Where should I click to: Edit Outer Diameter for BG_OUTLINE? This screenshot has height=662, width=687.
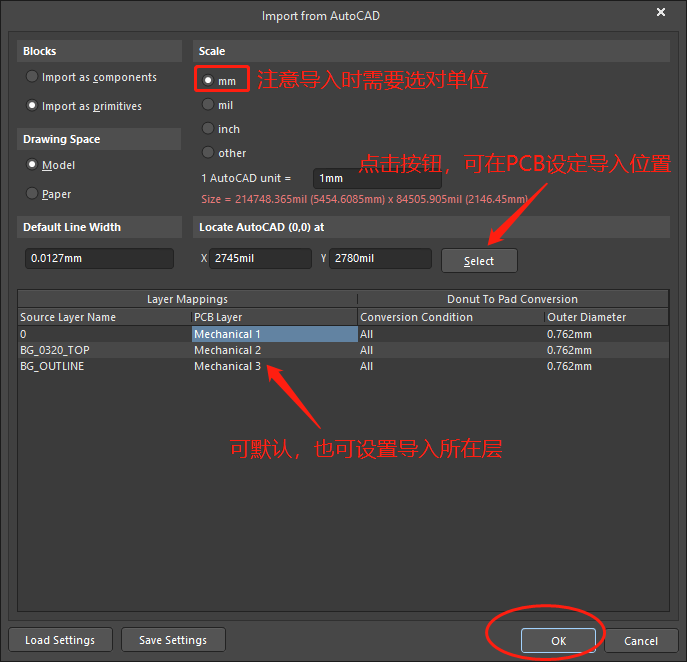607,366
